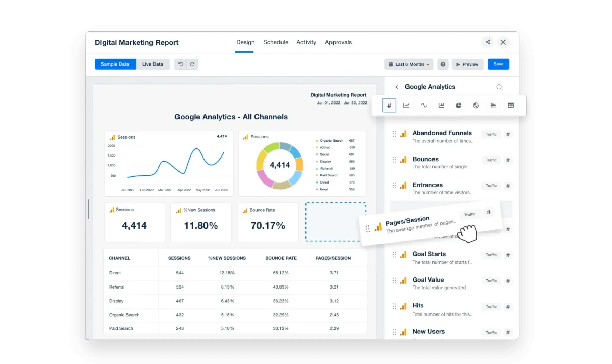
Task: Select the bar chart widget type icon
Action: [x=441, y=106]
